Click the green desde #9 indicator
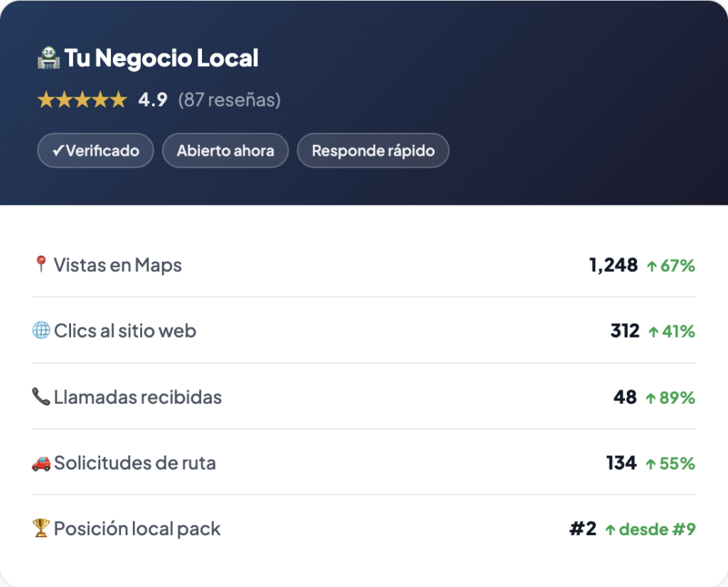Image resolution: width=728 pixels, height=587 pixels. coord(650,529)
